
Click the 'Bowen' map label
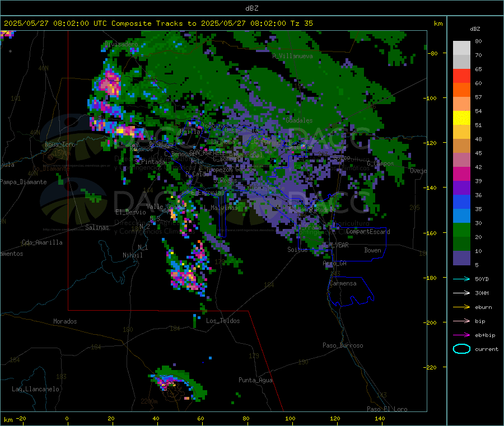click(372, 250)
